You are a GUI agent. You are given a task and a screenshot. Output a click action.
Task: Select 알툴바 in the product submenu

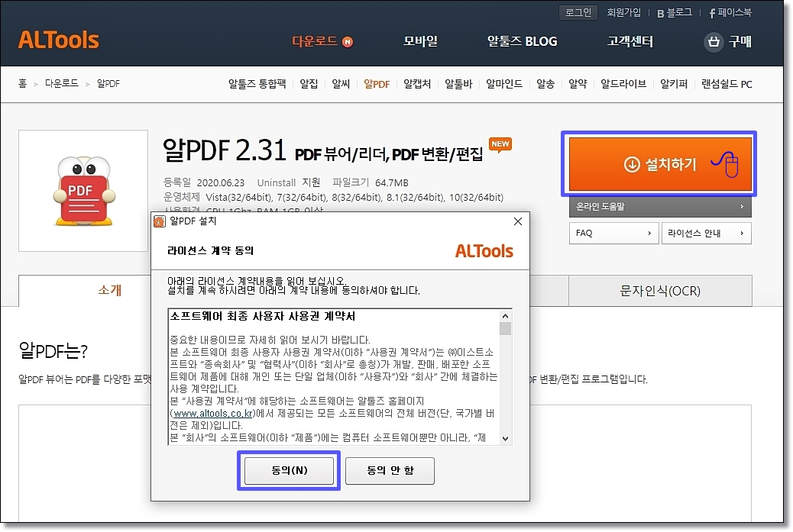click(x=458, y=84)
